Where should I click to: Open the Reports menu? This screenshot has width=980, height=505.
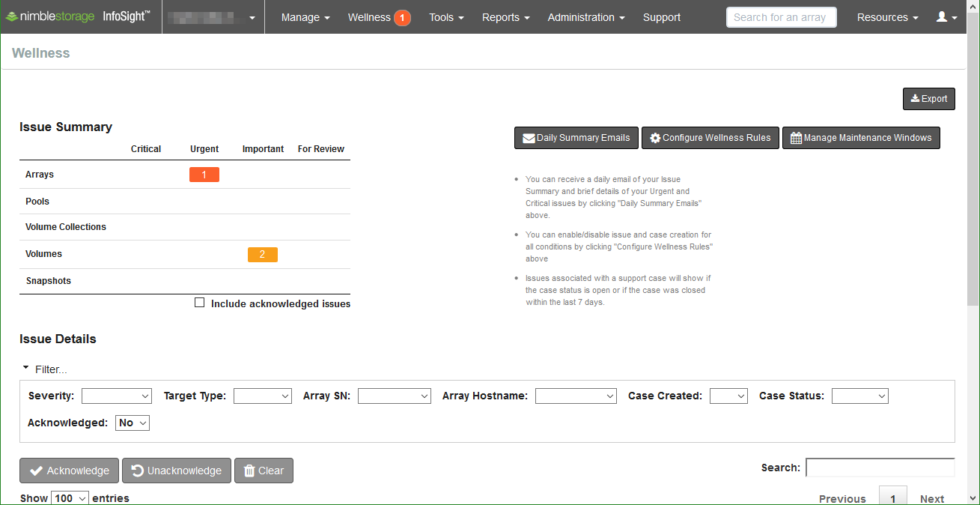click(x=506, y=17)
